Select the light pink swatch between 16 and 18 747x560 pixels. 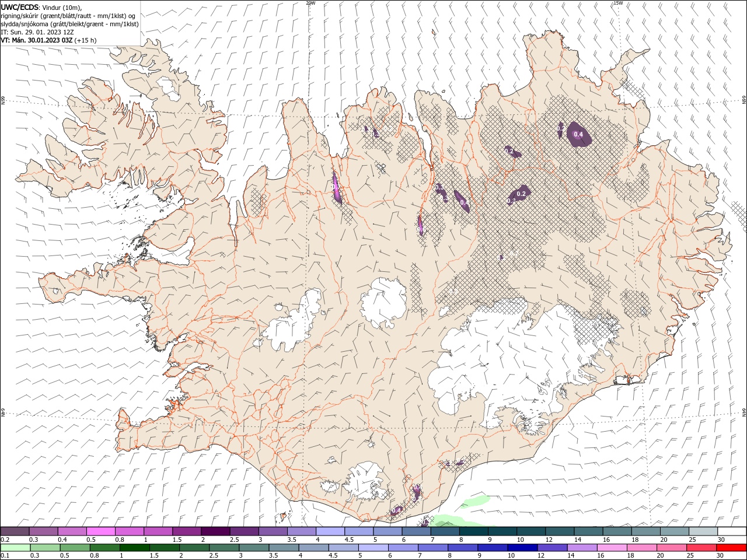(x=611, y=548)
